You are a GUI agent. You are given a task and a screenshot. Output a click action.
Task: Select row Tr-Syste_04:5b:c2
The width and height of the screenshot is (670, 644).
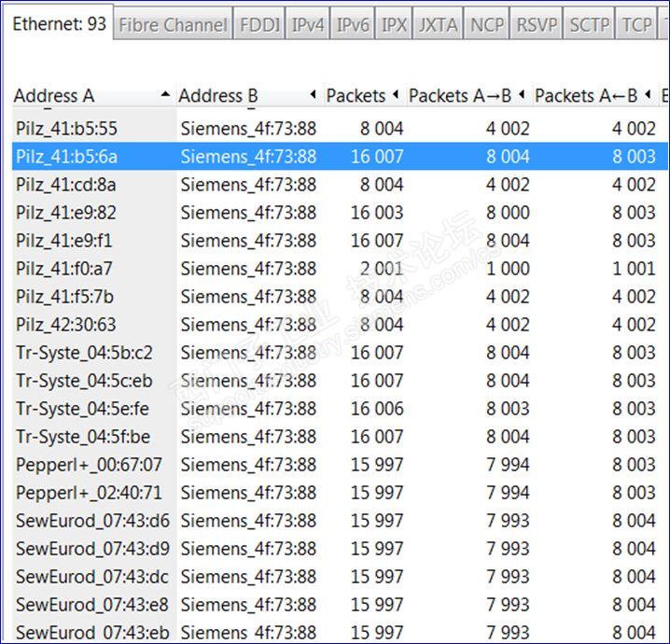(340, 353)
